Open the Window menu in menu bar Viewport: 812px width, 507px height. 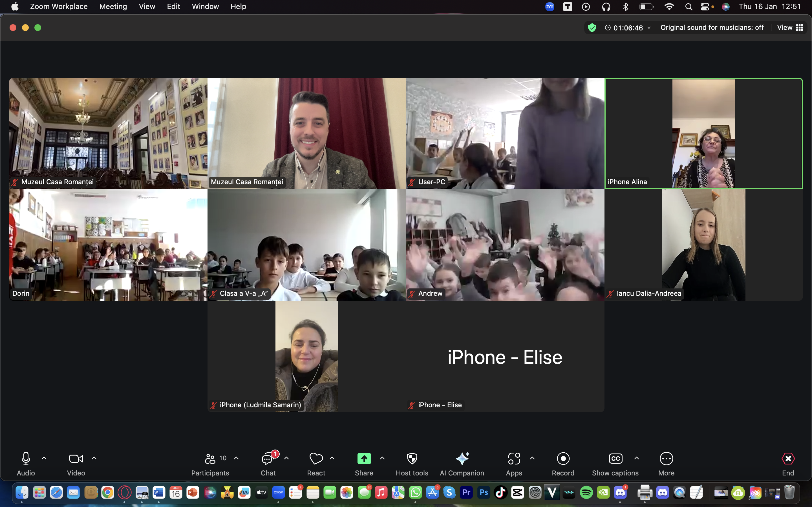[x=205, y=6]
